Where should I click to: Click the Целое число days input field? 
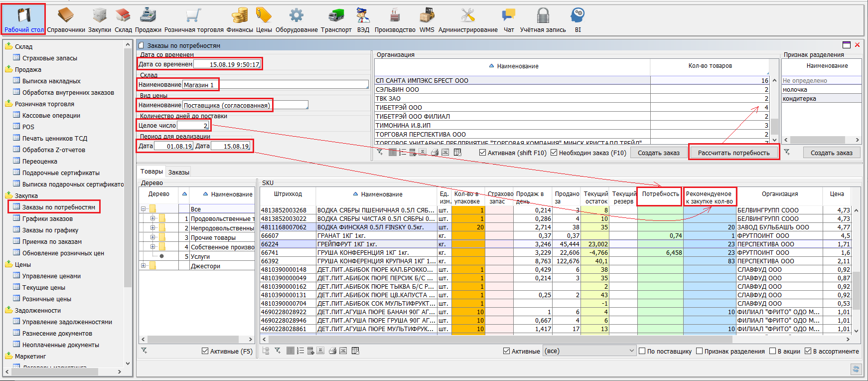pos(192,126)
